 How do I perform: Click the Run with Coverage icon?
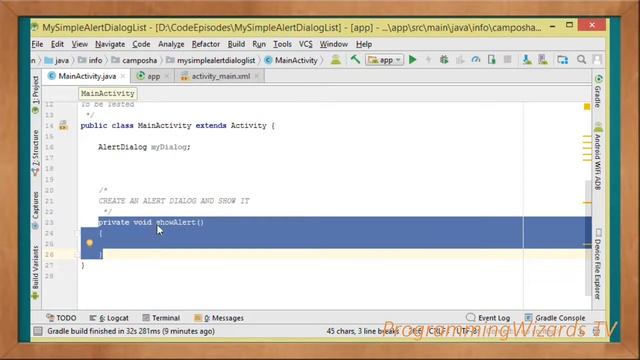[460, 60]
